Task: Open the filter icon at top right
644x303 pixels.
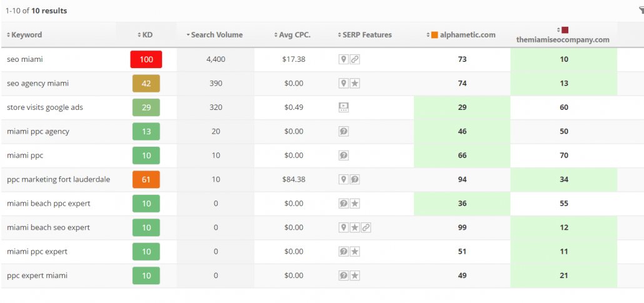Action: tap(640, 11)
